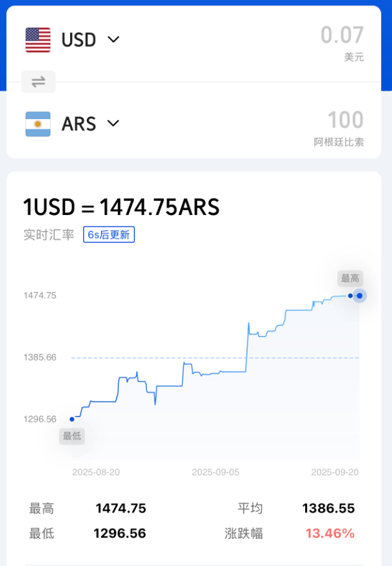Click the US flag icon
The width and height of the screenshot is (392, 566).
38,40
